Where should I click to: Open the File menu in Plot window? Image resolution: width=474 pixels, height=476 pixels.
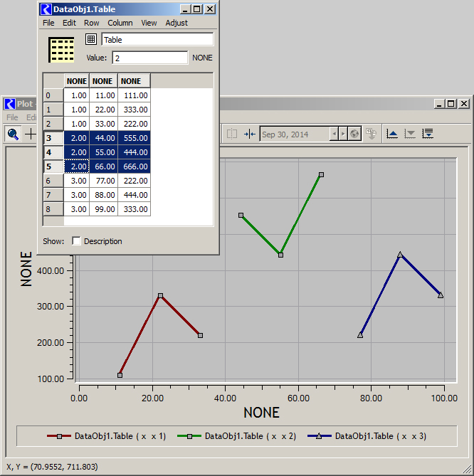click(x=12, y=117)
